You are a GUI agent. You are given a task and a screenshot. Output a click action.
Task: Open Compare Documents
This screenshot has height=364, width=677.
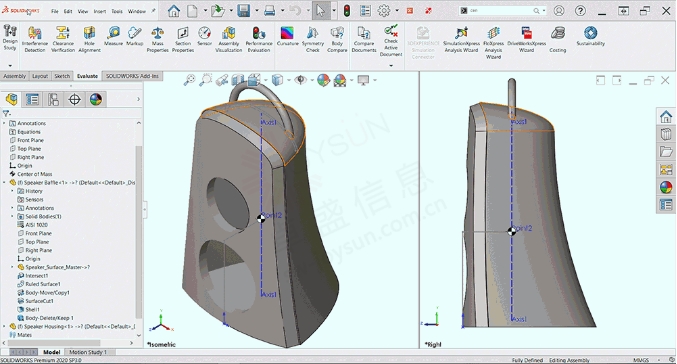(x=364, y=39)
